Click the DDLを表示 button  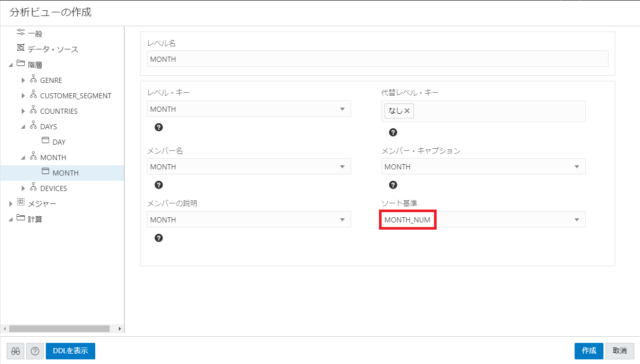coord(71,351)
